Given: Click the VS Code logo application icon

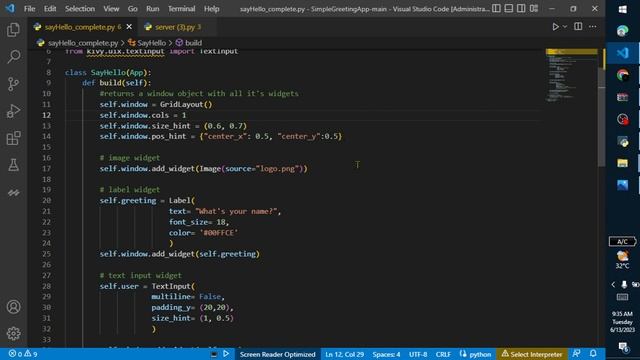Looking at the screenshot, I should pyautogui.click(x=10, y=8).
